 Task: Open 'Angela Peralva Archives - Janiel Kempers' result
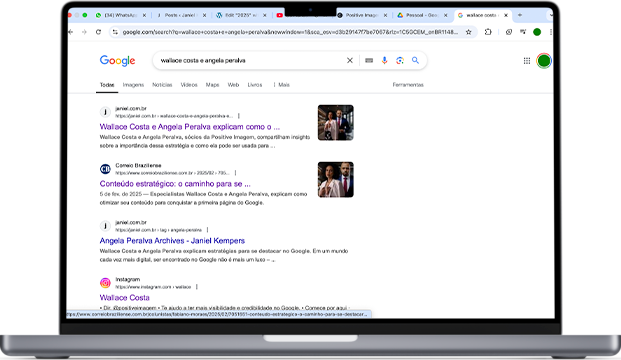(x=172, y=241)
